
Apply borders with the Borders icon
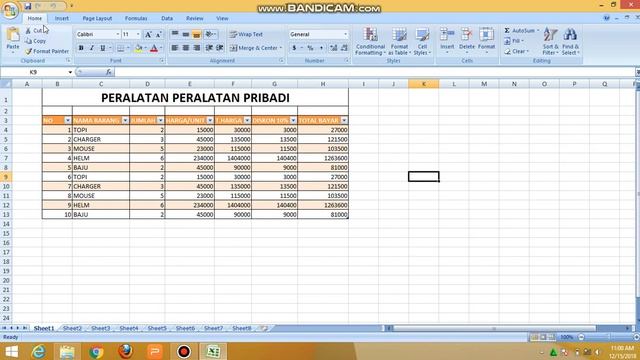pyautogui.click(x=121, y=48)
